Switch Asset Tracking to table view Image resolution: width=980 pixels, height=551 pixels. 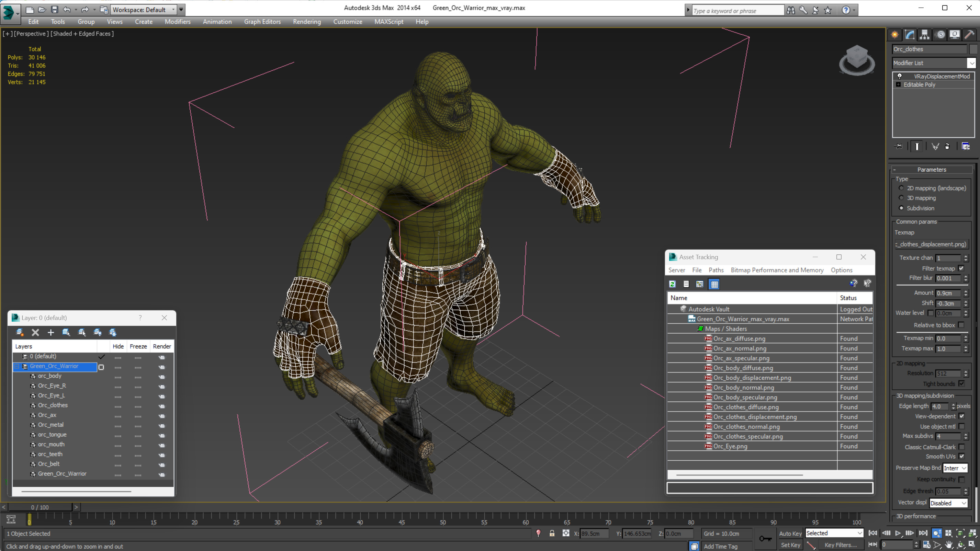point(714,284)
